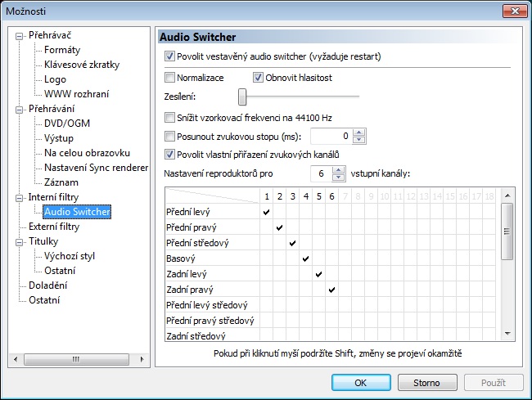Select WWW rozhraní in the tree
532x400 pixels.
tap(76, 94)
